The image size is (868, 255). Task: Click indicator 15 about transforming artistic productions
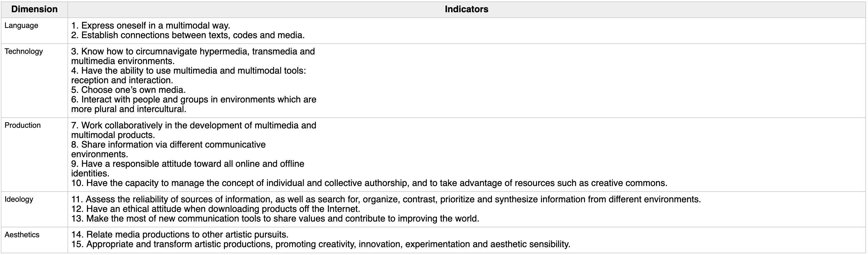coord(321,244)
